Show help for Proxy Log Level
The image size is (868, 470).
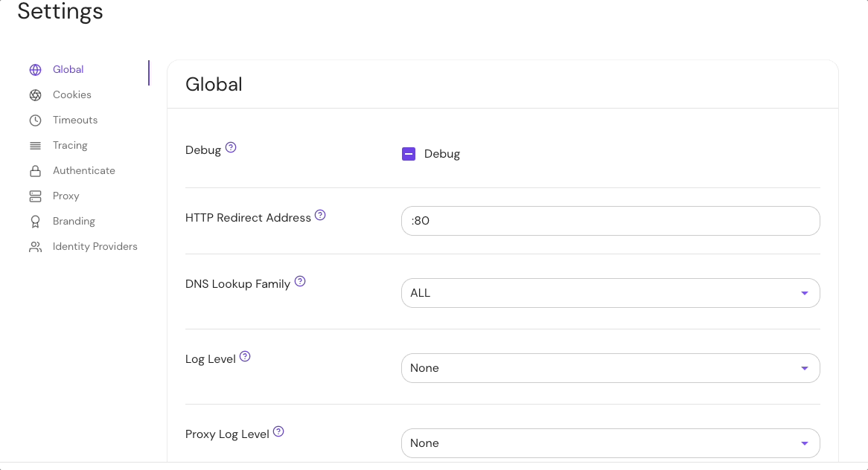[x=278, y=431]
